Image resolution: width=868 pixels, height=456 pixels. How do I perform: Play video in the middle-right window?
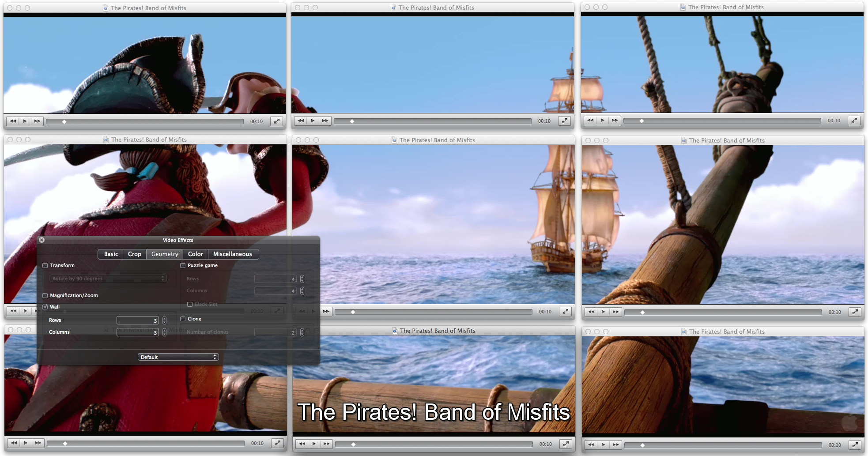604,312
